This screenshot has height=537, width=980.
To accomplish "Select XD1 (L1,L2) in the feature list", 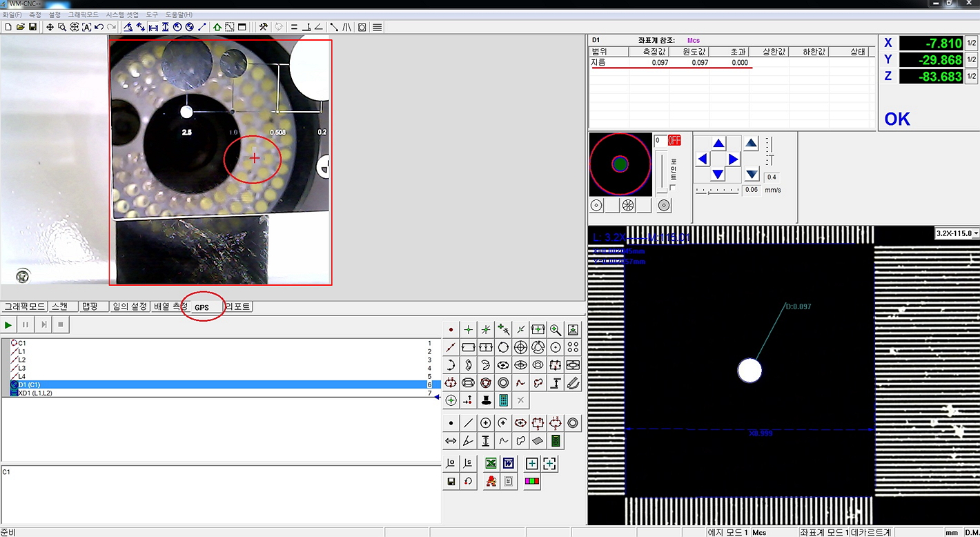I will click(35, 393).
